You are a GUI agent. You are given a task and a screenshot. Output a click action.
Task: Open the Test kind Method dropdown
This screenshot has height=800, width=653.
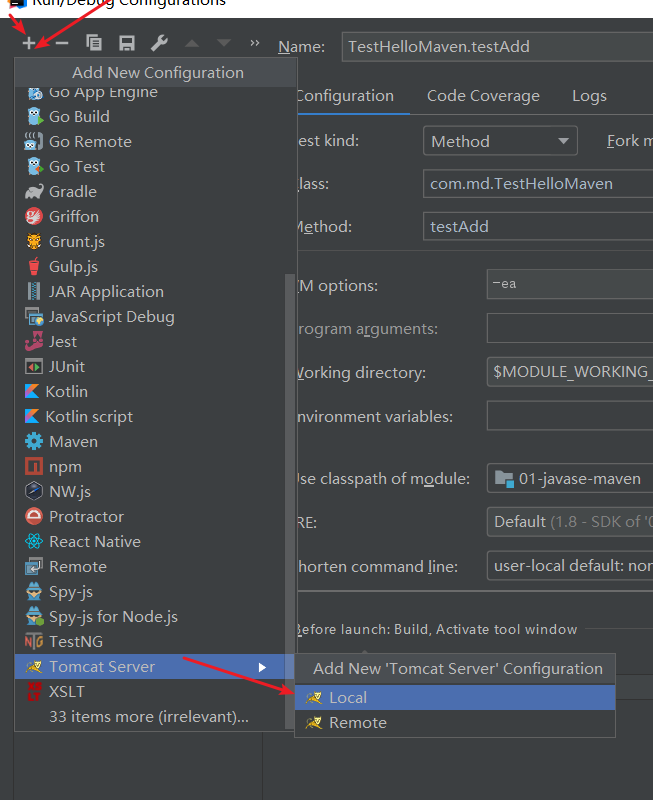click(x=500, y=141)
